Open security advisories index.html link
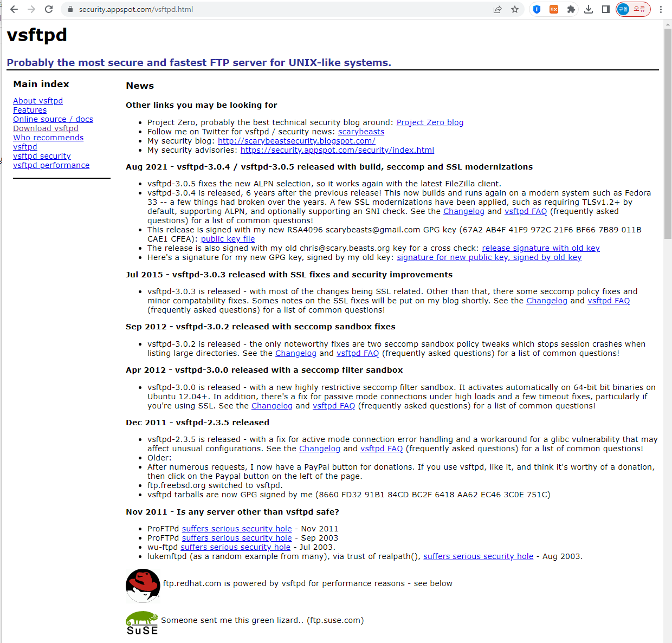The height and width of the screenshot is (643, 672). point(337,150)
